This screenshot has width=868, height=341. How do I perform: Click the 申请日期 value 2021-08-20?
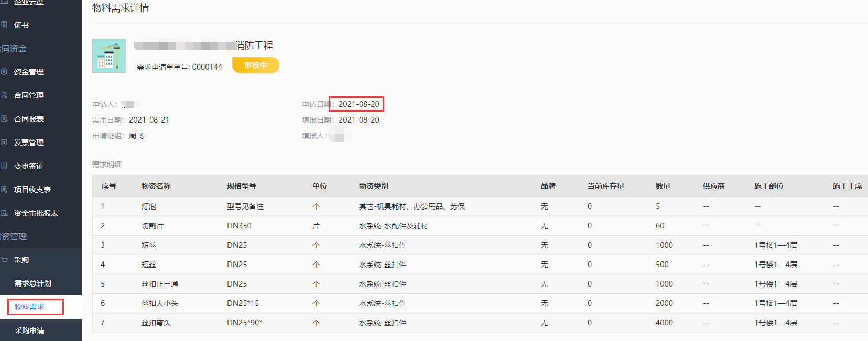click(x=359, y=104)
